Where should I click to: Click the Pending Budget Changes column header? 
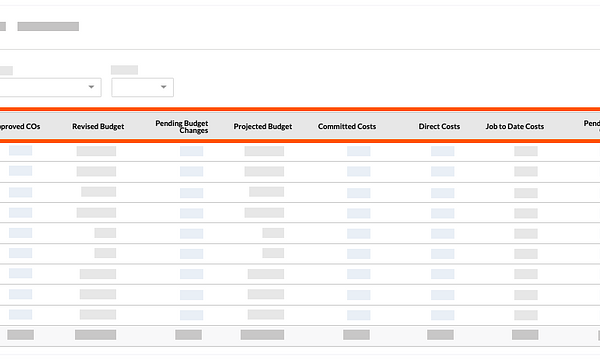click(182, 127)
